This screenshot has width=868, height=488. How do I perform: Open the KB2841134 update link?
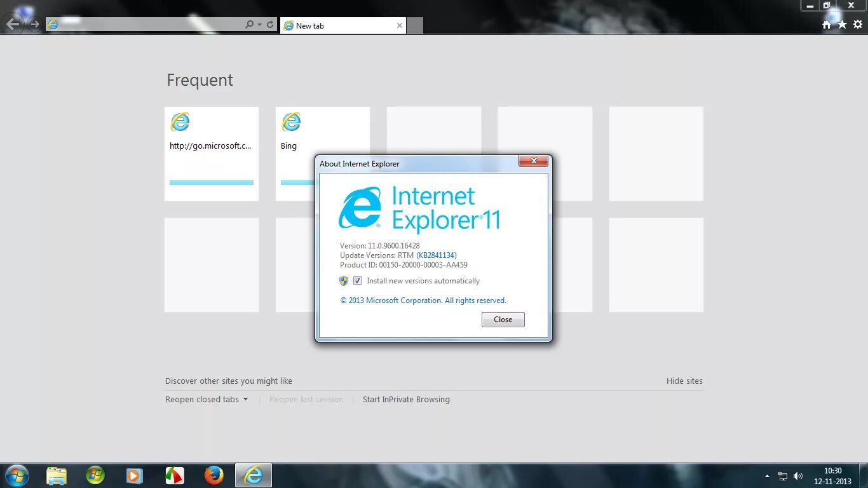click(437, 255)
